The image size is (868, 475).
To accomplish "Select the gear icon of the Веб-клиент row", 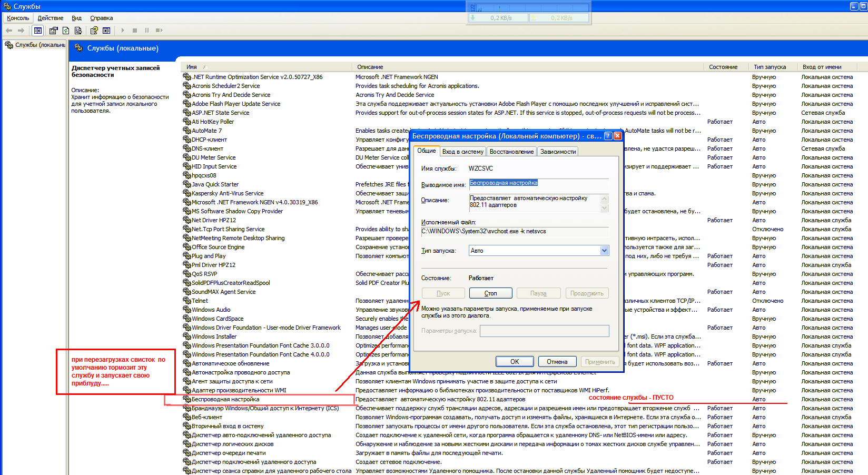I will point(187,417).
